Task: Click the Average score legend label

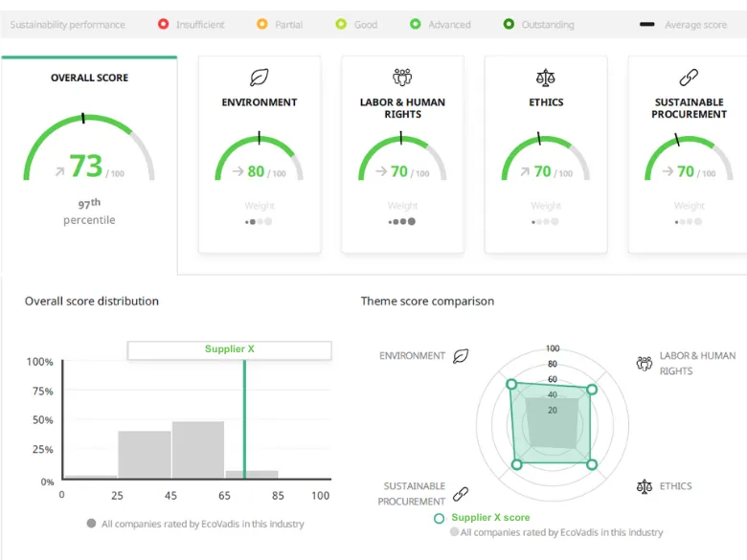Action: coord(696,24)
